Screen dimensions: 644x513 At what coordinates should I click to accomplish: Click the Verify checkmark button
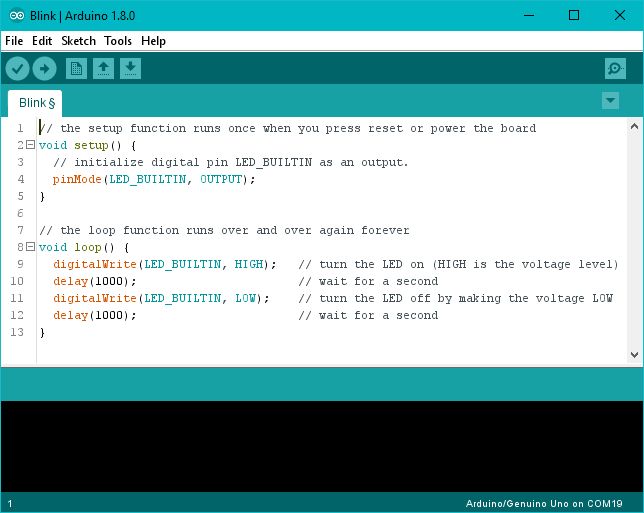17,69
